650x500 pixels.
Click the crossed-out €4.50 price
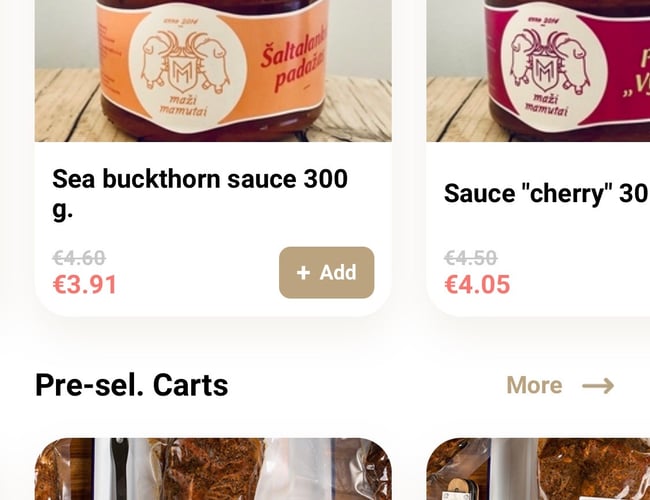(470, 259)
